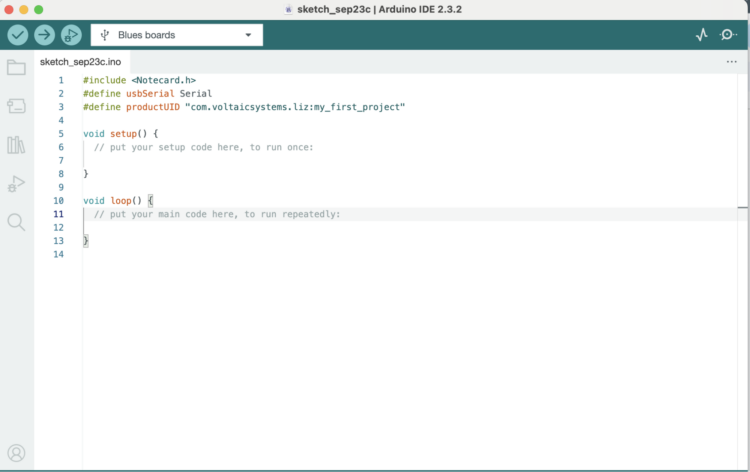
Task: Show the Sketchbook folder panel
Action: click(x=16, y=68)
